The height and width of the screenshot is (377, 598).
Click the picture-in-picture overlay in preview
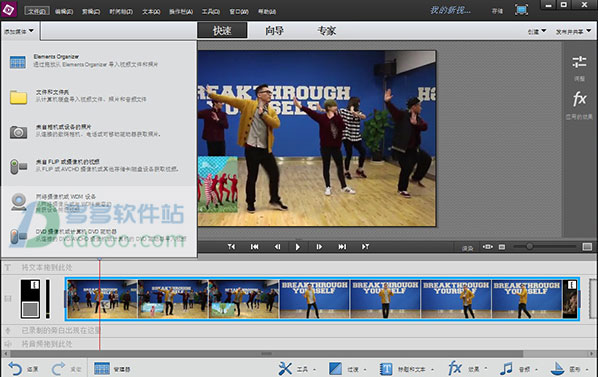(217, 184)
